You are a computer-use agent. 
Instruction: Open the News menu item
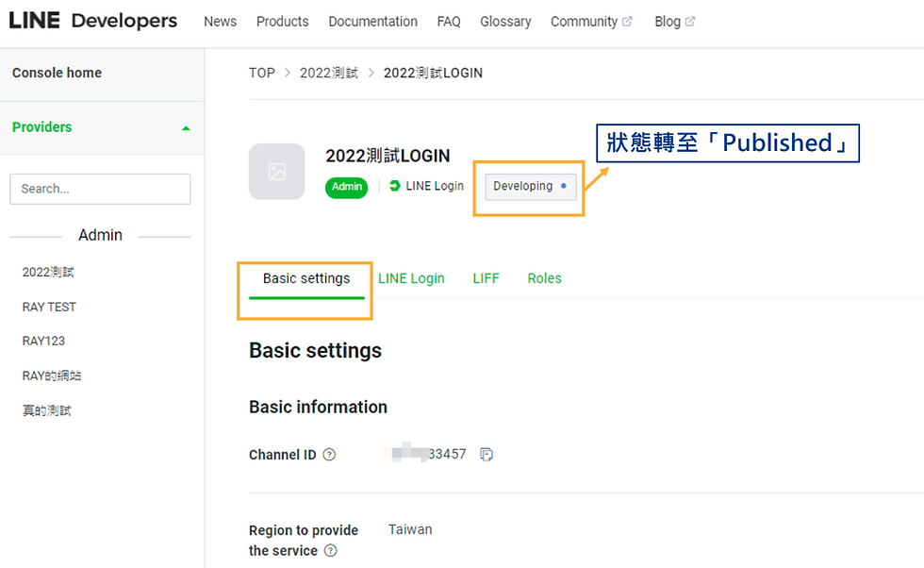click(221, 22)
